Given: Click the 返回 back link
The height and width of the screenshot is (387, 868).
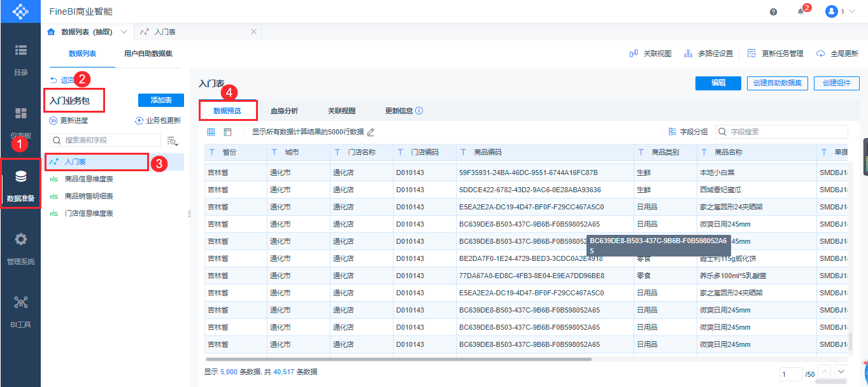Looking at the screenshot, I should pyautogui.click(x=62, y=80).
